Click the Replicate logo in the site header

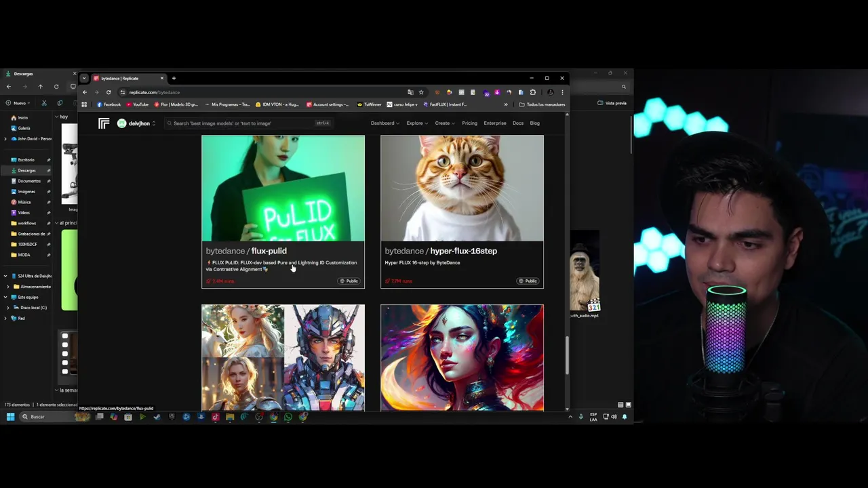104,123
